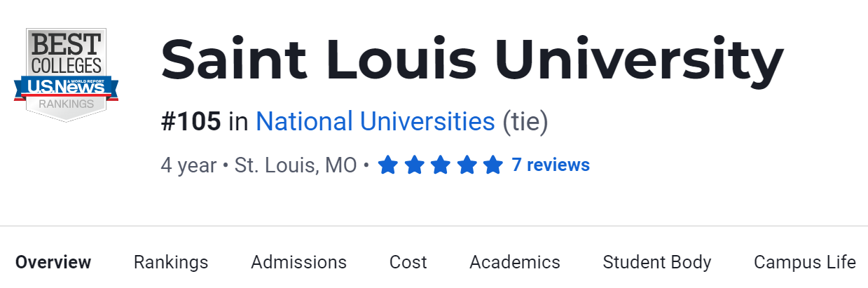Open the 7 reviews link
The height and width of the screenshot is (288, 868).
pyautogui.click(x=551, y=165)
